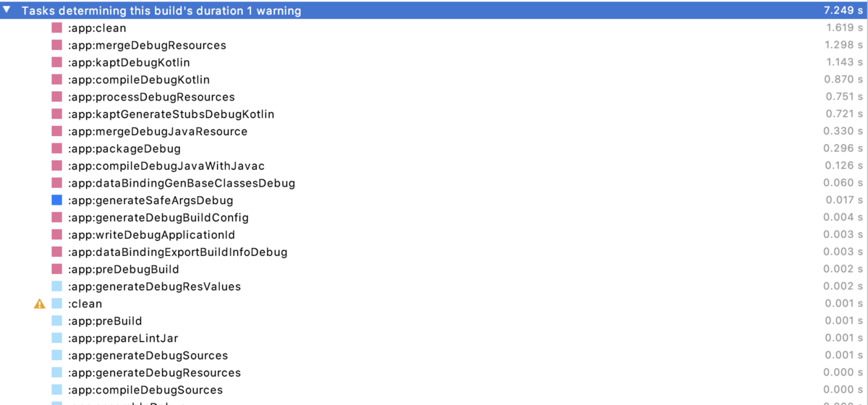Click the icon beside :app:generateDebugResources
The height and width of the screenshot is (405, 868).
point(57,373)
